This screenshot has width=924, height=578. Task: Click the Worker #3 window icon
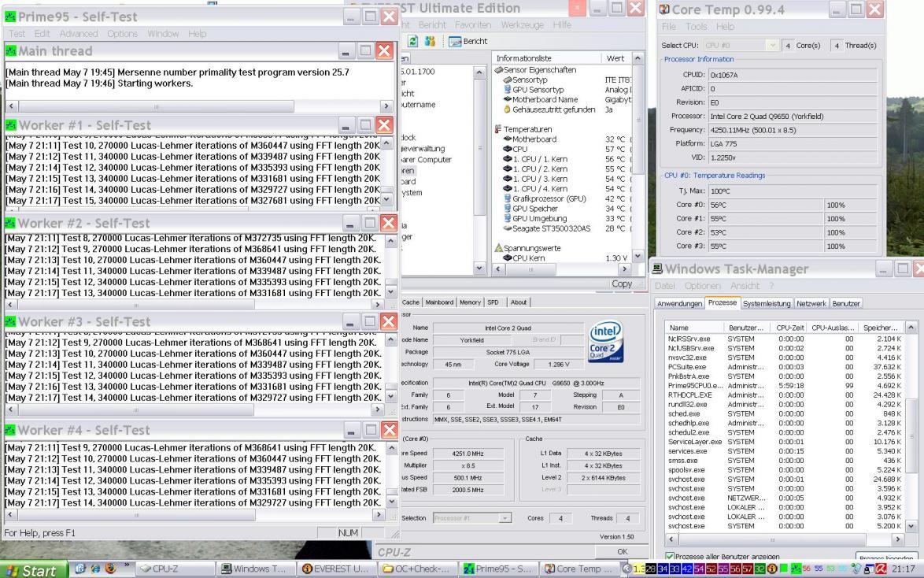click(x=10, y=321)
